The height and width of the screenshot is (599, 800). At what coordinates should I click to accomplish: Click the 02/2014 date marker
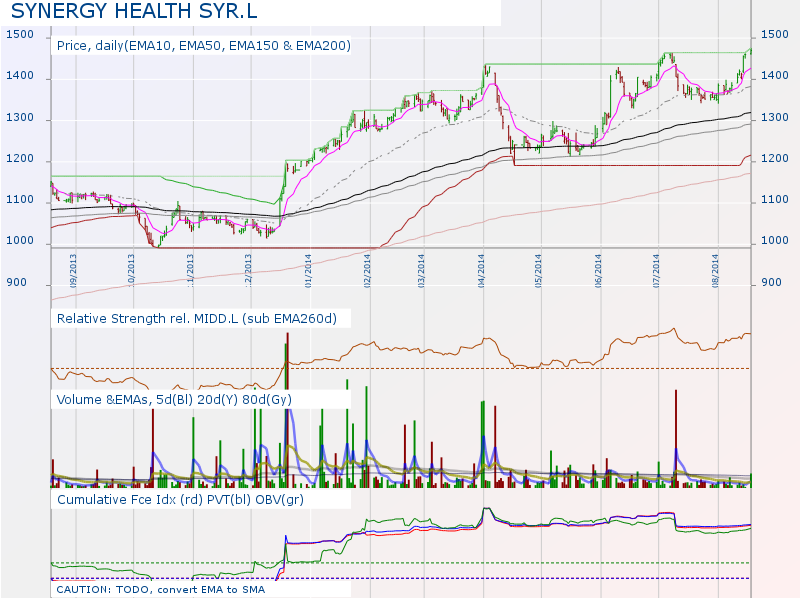tap(368, 270)
